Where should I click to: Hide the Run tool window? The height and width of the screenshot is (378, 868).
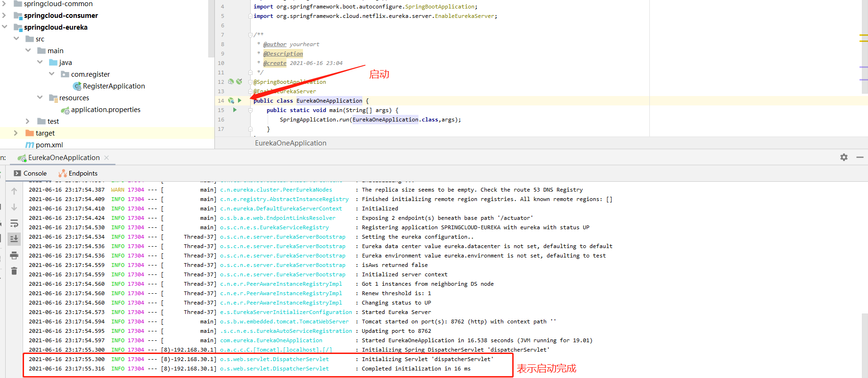pyautogui.click(x=860, y=157)
